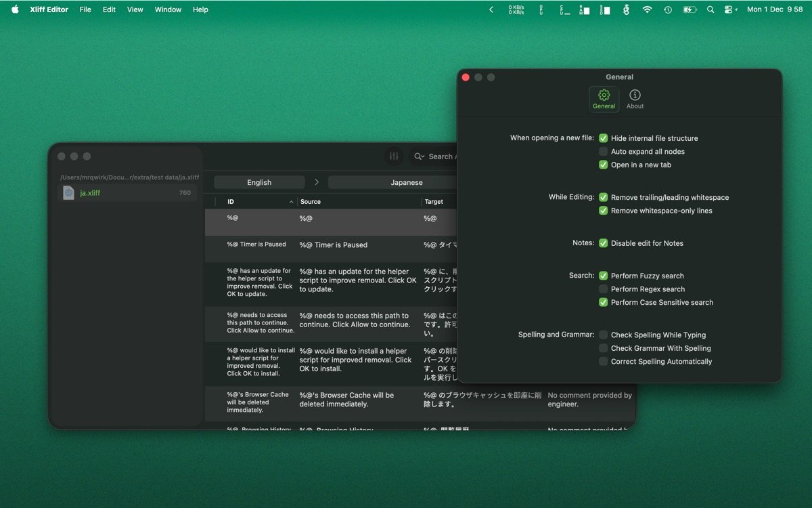Screen dimensions: 812x508
Task: Open Spotlight search in menu bar
Action: [x=710, y=9]
